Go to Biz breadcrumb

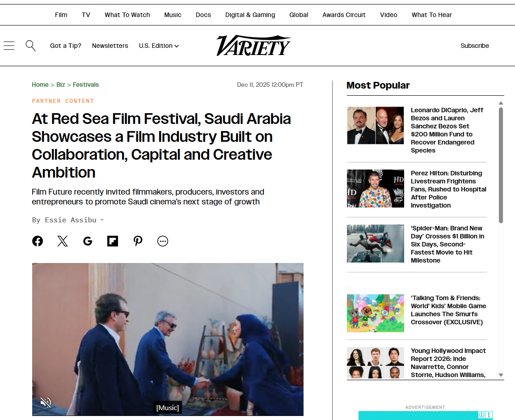(x=61, y=85)
